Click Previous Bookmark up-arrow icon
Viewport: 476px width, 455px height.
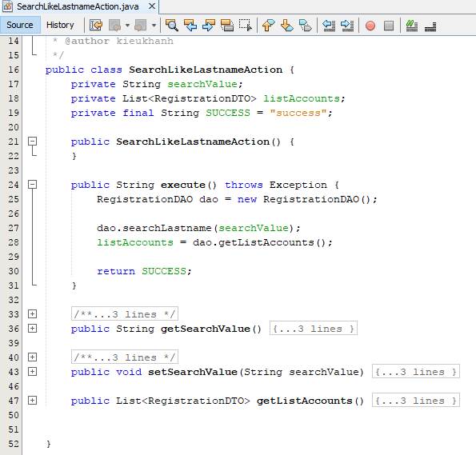268,26
